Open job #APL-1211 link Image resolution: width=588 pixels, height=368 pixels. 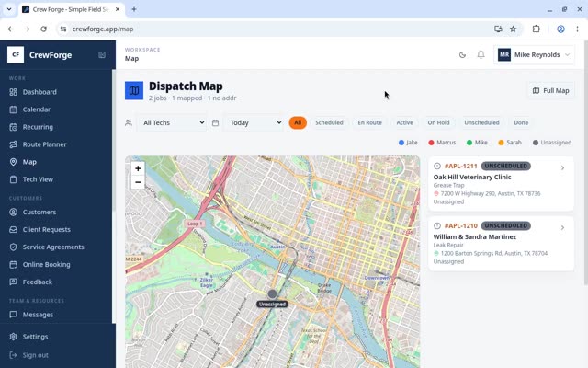click(x=460, y=166)
